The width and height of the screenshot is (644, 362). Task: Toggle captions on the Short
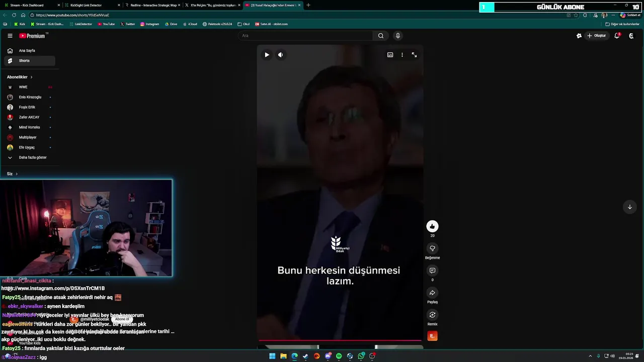390,55
